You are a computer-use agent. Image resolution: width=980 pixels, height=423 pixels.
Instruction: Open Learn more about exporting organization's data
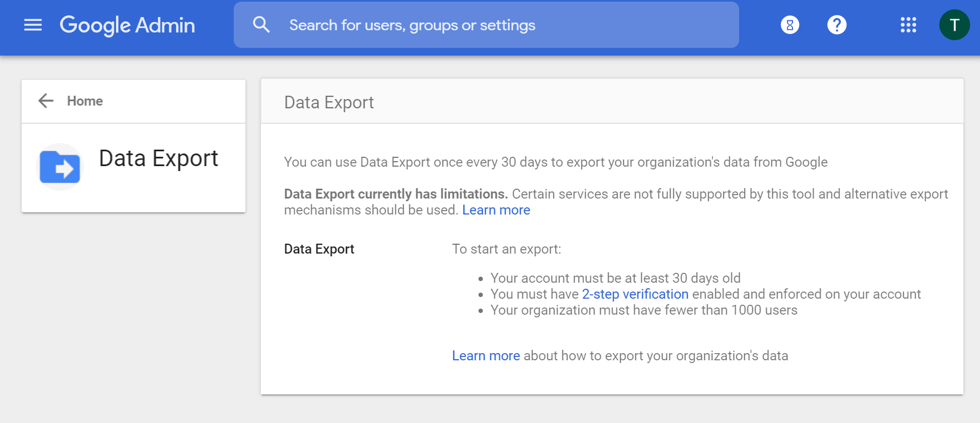pyautogui.click(x=486, y=356)
